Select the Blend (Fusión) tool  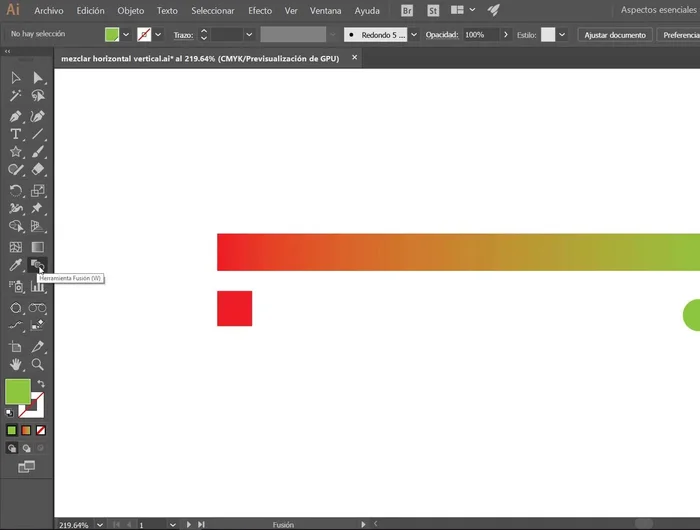tap(37, 266)
